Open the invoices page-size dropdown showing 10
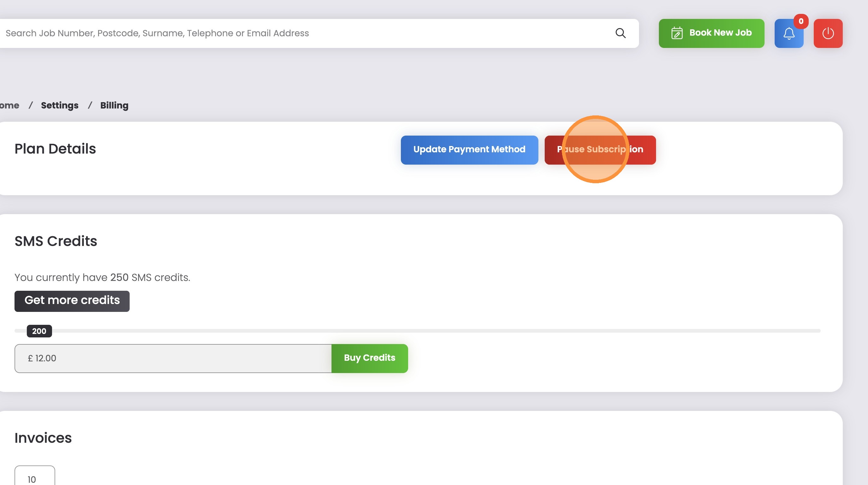The image size is (868, 485). point(34,478)
